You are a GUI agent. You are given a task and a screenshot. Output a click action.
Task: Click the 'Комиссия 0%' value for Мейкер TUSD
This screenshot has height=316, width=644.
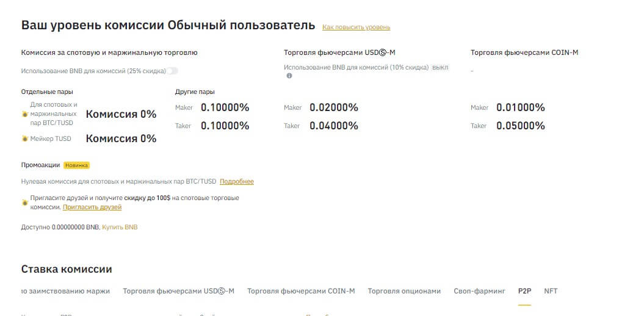(121, 138)
